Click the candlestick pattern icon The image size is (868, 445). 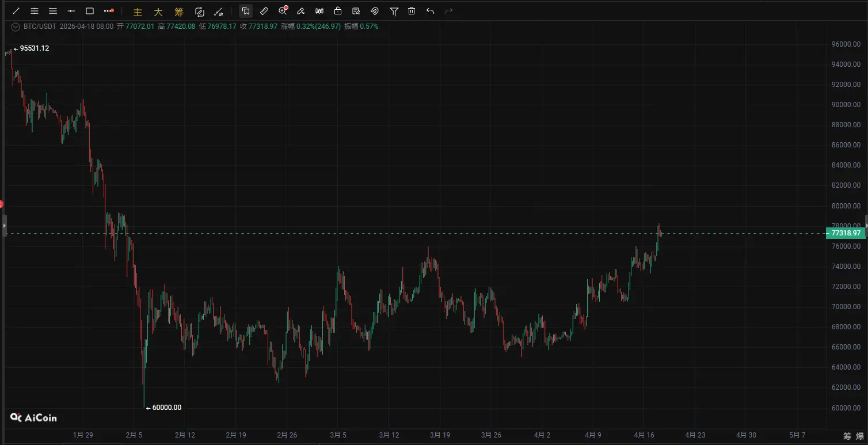319,11
